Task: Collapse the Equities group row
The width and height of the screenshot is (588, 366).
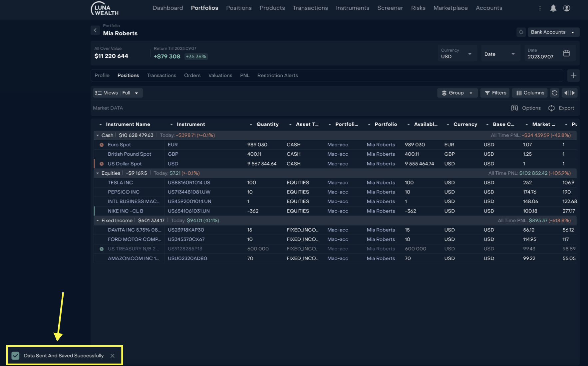Action: 98,173
